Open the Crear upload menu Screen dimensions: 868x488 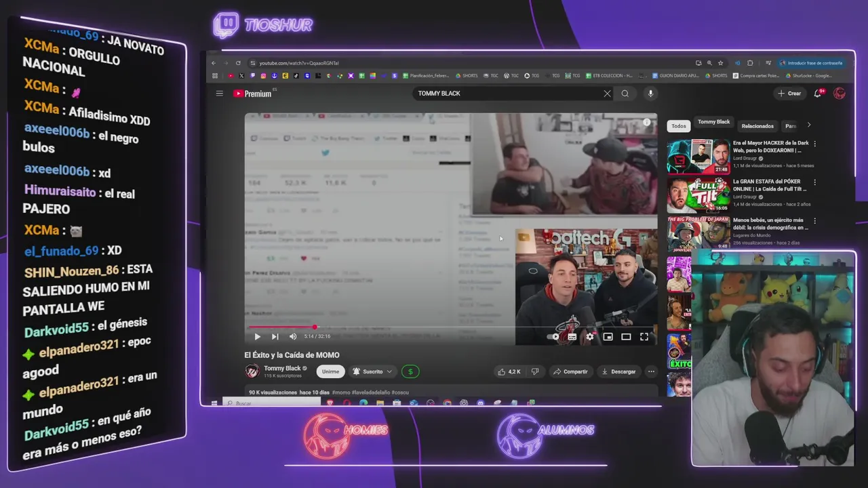(789, 94)
